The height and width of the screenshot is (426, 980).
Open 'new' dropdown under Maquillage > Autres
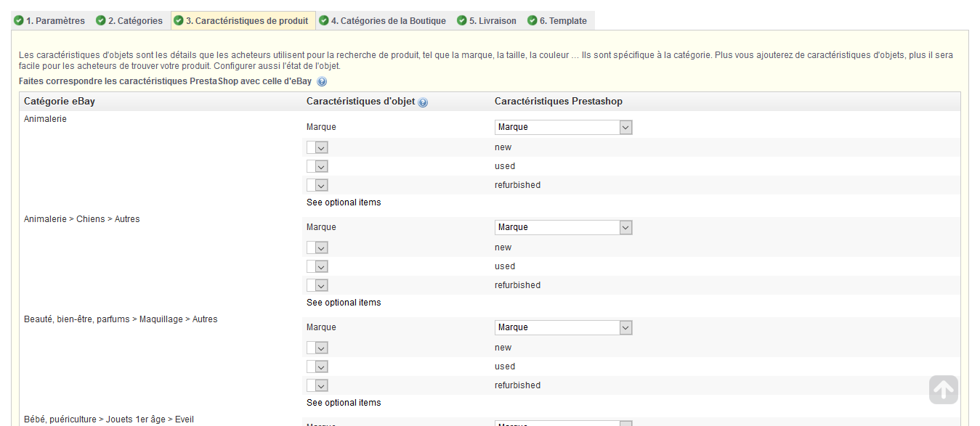click(x=317, y=348)
